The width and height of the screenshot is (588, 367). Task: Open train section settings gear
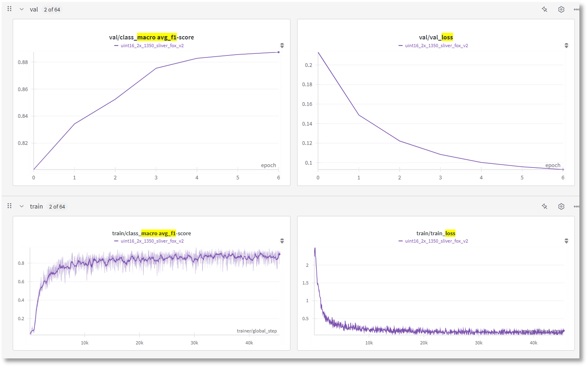pyautogui.click(x=561, y=206)
